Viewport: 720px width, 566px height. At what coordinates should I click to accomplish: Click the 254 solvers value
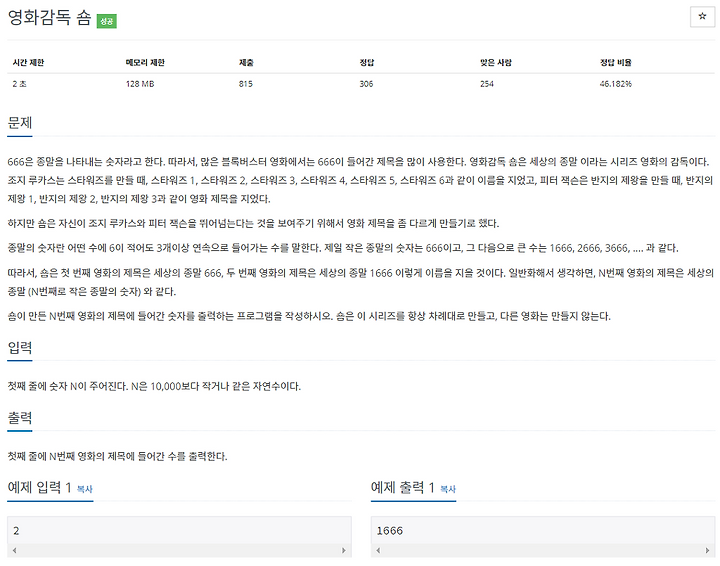(487, 84)
